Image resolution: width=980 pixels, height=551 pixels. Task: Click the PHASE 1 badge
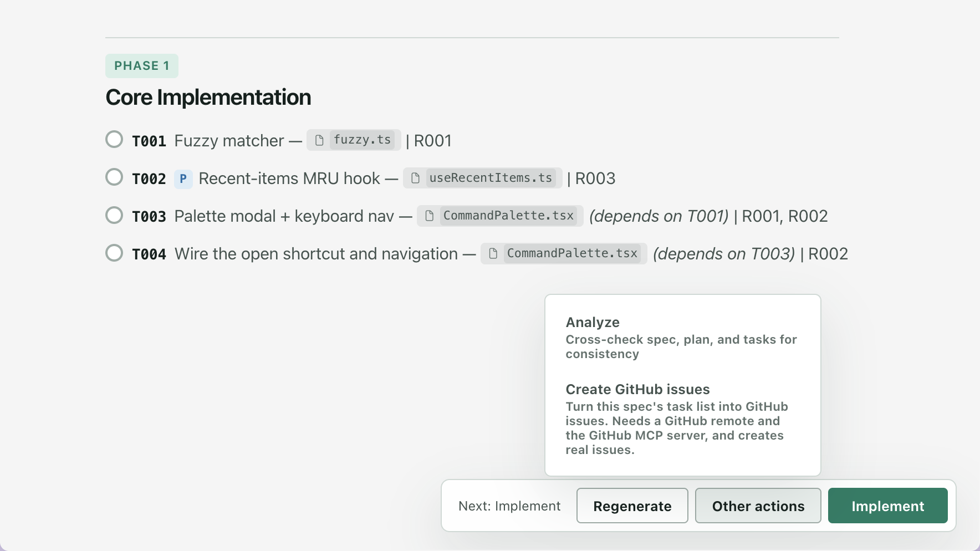[x=142, y=66]
